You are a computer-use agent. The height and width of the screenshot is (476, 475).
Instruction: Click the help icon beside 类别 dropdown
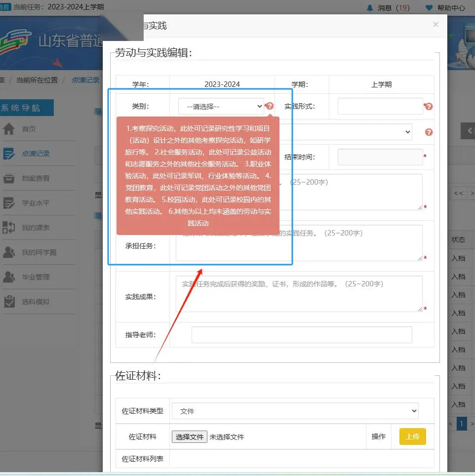pos(270,106)
